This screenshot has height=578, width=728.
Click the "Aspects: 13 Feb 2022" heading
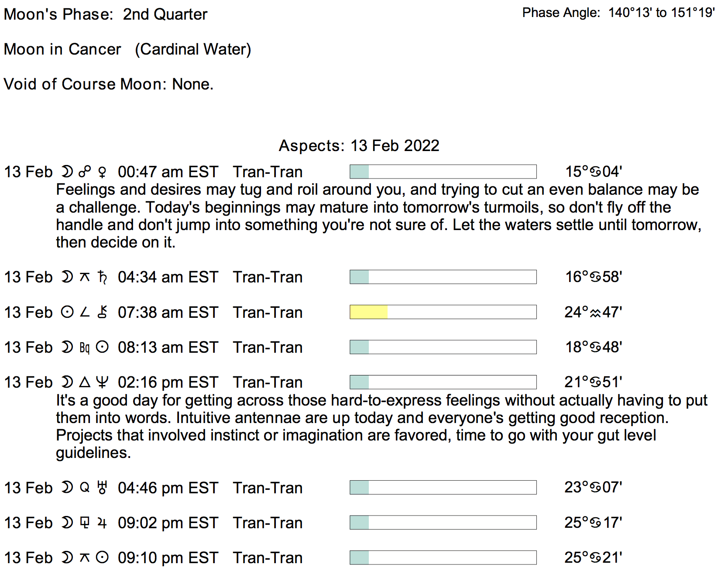point(359,146)
